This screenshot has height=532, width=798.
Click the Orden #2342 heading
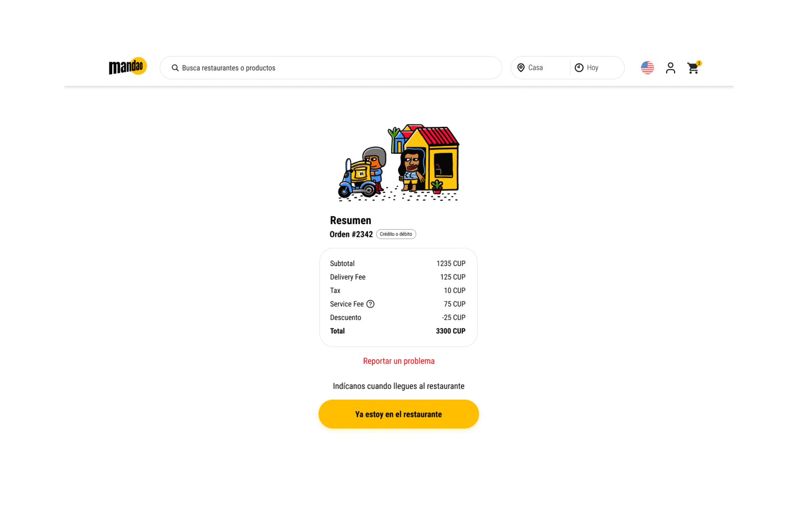point(351,234)
